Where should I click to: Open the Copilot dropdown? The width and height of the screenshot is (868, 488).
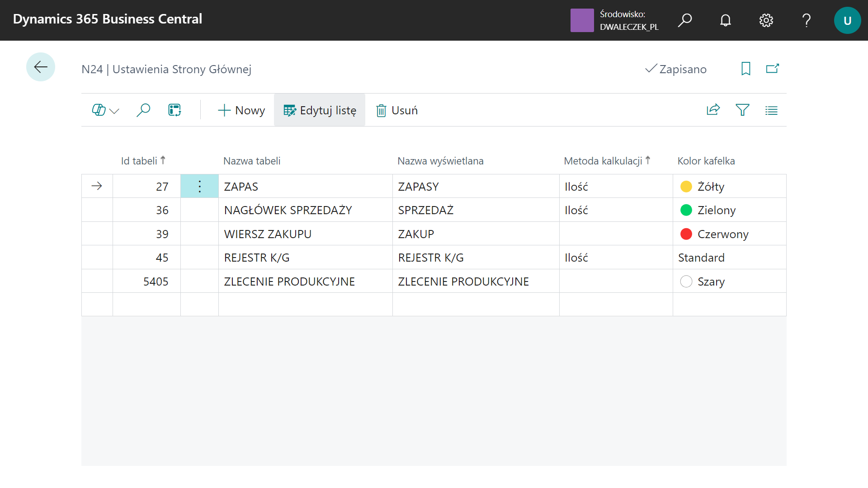tap(105, 110)
